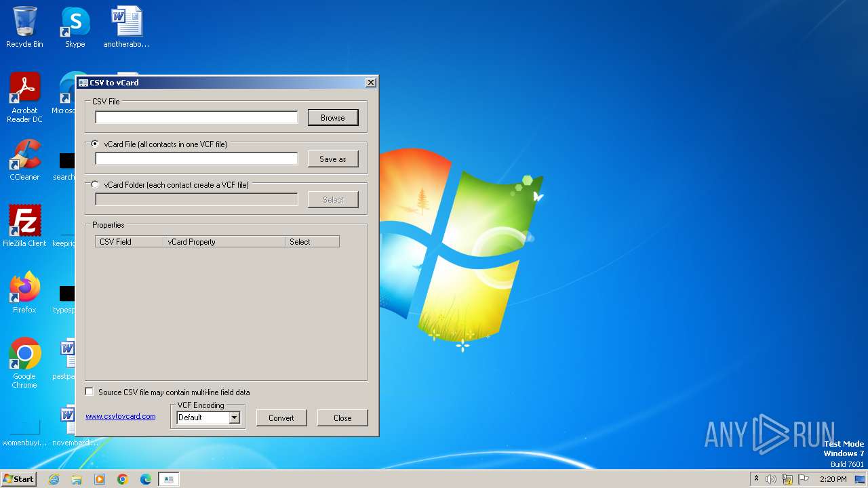Open the Firefox desktop shortcut
Image resolution: width=868 pixels, height=488 pixels.
(24, 292)
